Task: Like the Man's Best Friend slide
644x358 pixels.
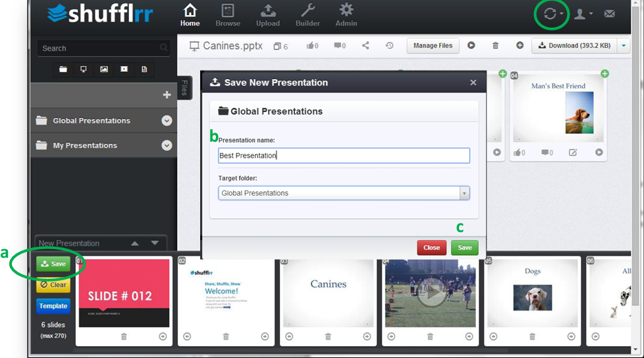Action: pos(519,152)
